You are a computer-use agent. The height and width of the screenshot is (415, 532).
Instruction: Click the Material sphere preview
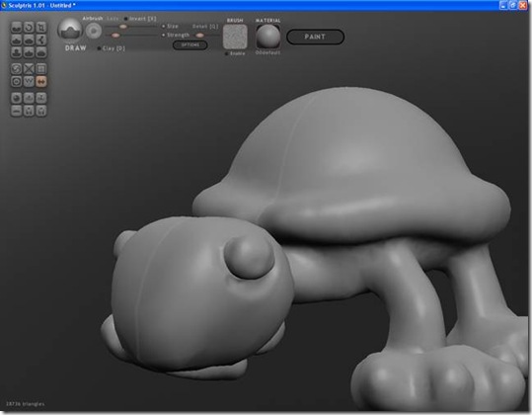click(268, 37)
